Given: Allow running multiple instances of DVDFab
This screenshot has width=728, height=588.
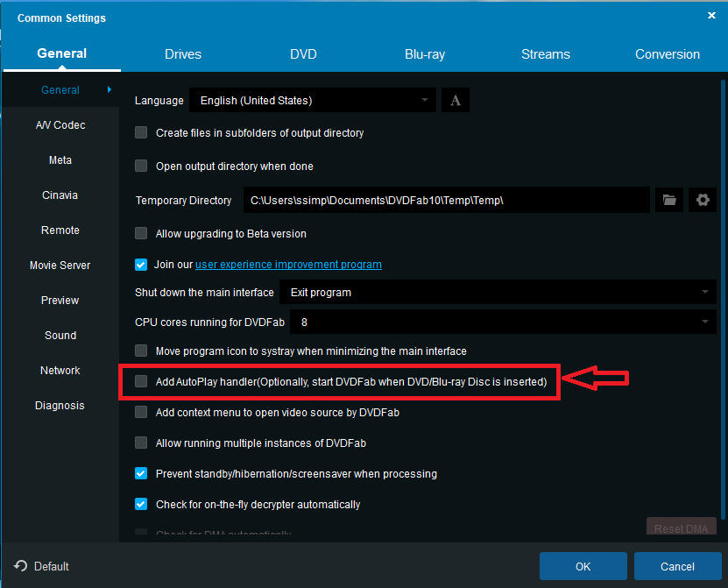Looking at the screenshot, I should [141, 443].
